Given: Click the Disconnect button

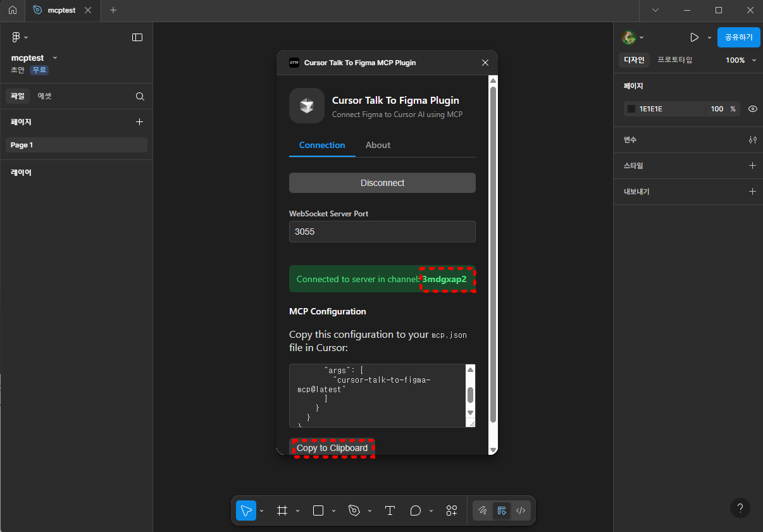Looking at the screenshot, I should point(382,183).
